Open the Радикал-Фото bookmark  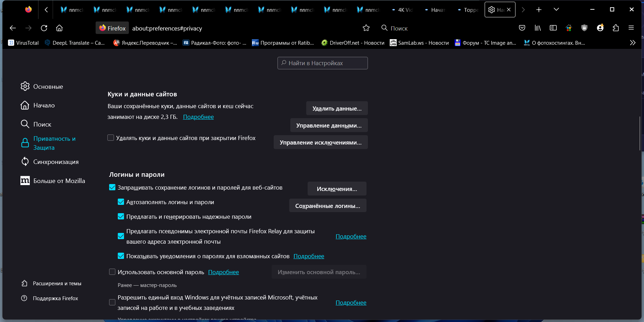215,43
